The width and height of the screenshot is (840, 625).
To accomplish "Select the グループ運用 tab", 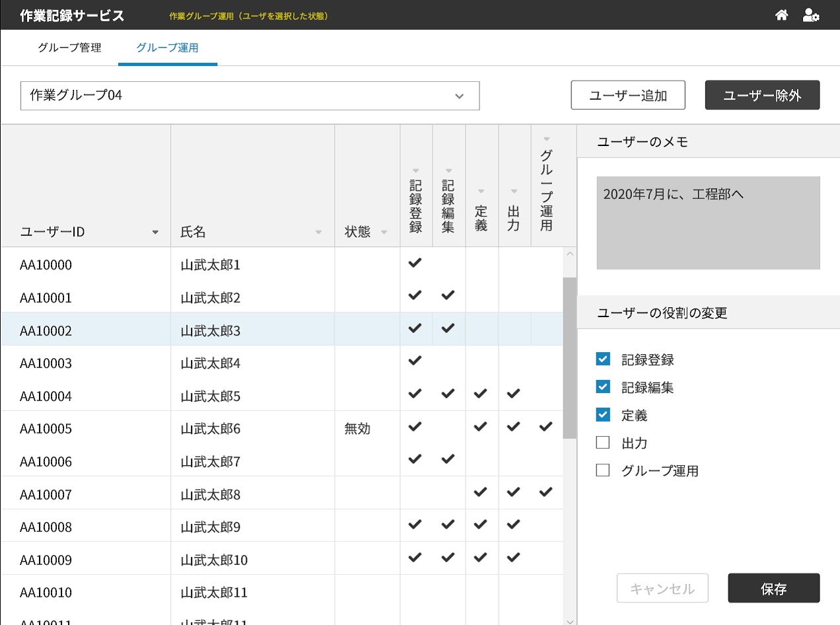I will tap(167, 48).
